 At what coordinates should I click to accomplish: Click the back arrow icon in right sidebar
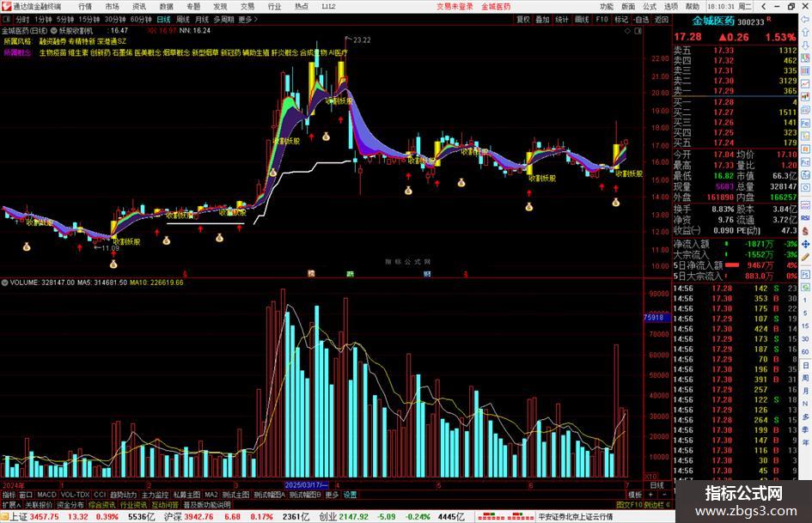(805, 20)
